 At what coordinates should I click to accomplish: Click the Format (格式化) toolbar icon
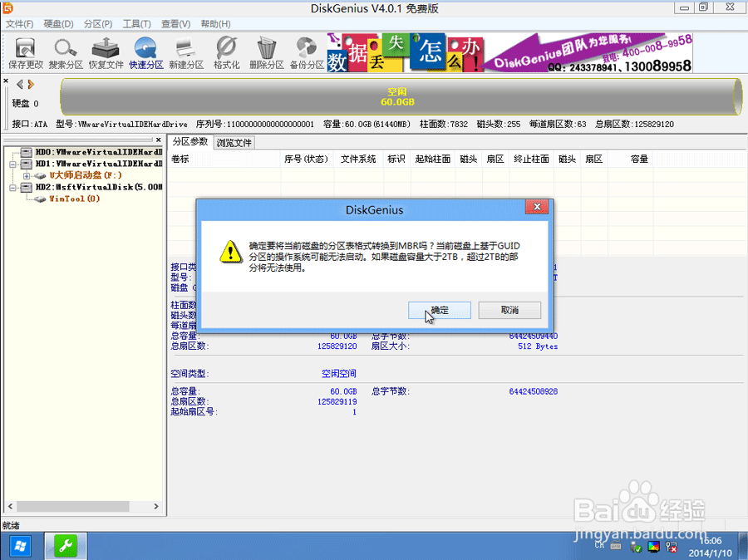[226, 53]
